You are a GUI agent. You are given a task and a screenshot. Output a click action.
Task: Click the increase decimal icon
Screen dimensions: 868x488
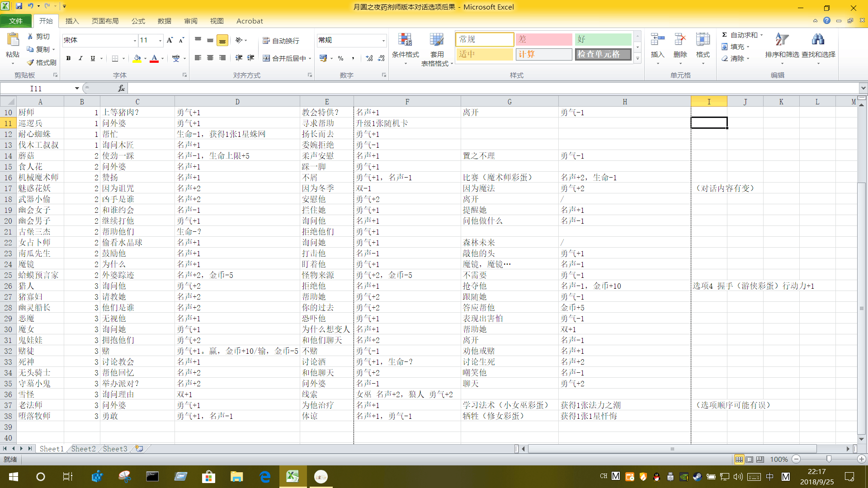pos(369,58)
